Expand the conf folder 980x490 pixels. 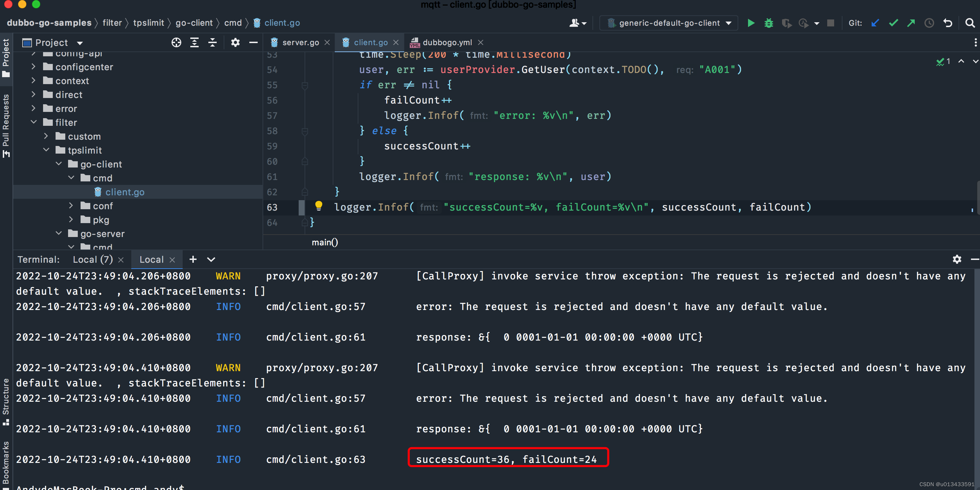coord(71,206)
